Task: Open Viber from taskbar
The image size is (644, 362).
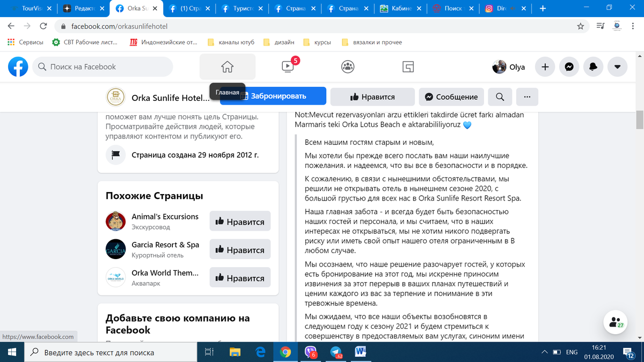Action: coord(311,352)
